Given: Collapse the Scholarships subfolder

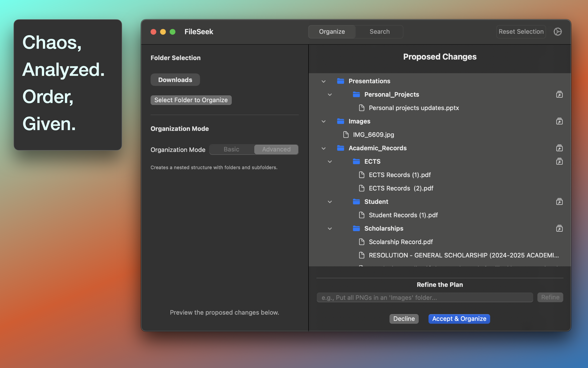Looking at the screenshot, I should pyautogui.click(x=330, y=229).
